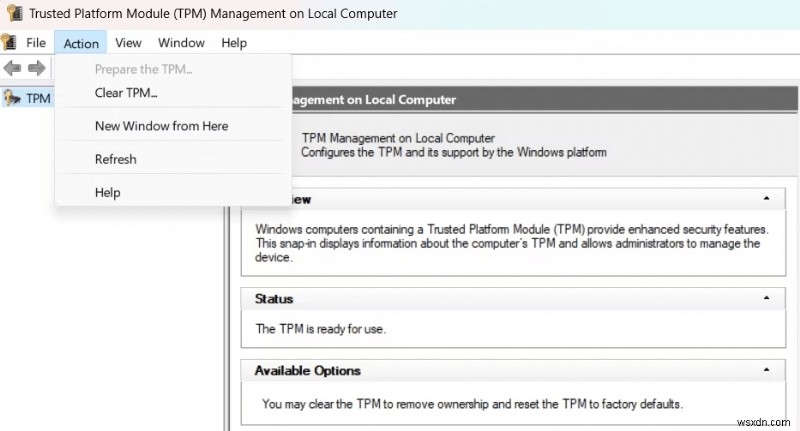
Task: Click the TPM app icon in title bar
Action: point(14,13)
